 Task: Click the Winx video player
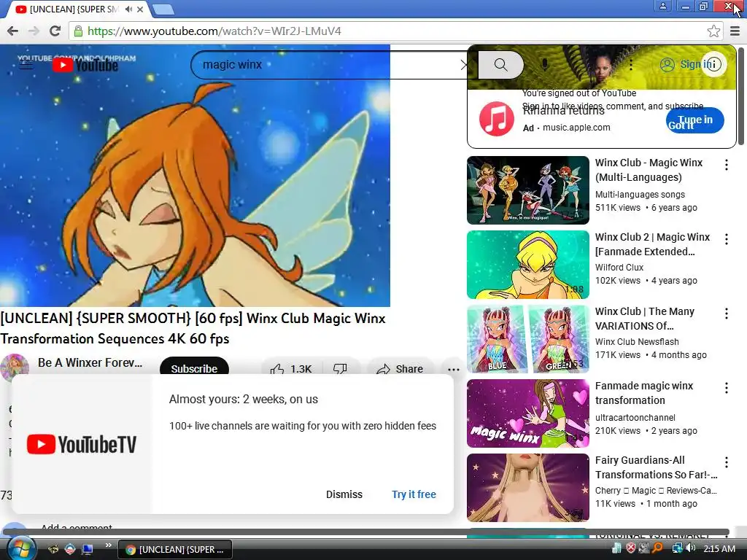[x=195, y=175]
